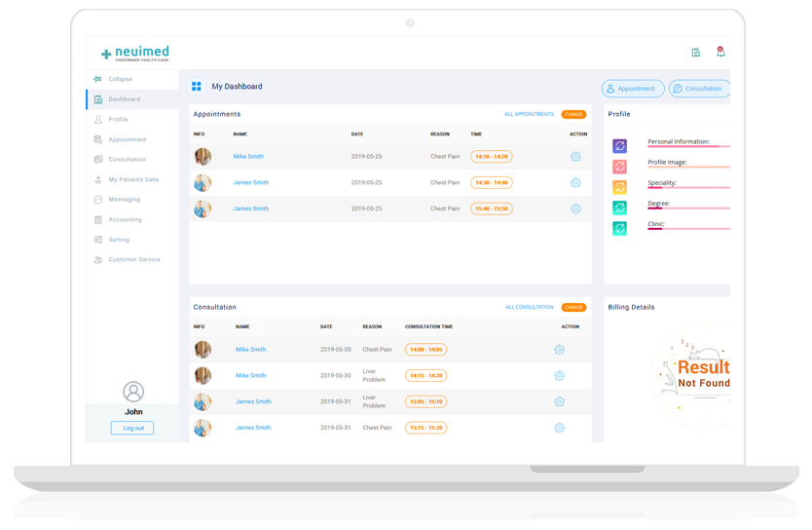Click the green Clinic refresh icon
The image size is (812, 530).
pos(620,229)
